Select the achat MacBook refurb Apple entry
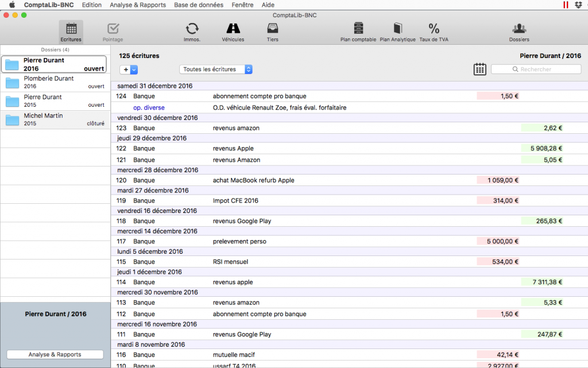The width and height of the screenshot is (588, 368). pyautogui.click(x=350, y=180)
